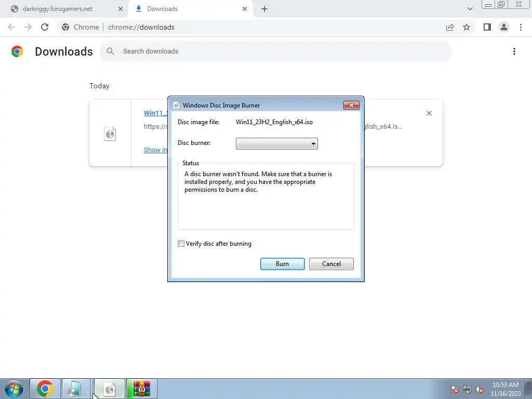Open the Windows Explorer taskbar icon
The height and width of the screenshot is (399, 532).
click(76, 389)
